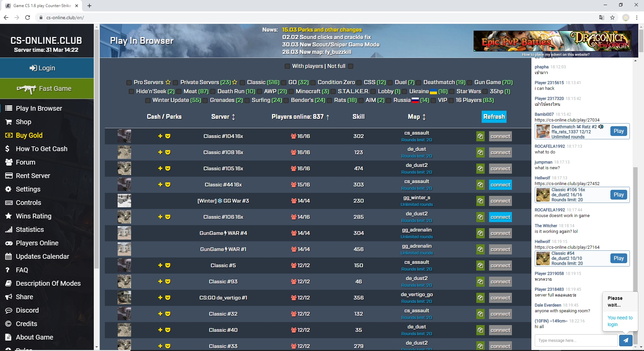Screen dimensions: 644x351
Task: Click Share megaphone icon in sidebar
Action: [9, 297]
